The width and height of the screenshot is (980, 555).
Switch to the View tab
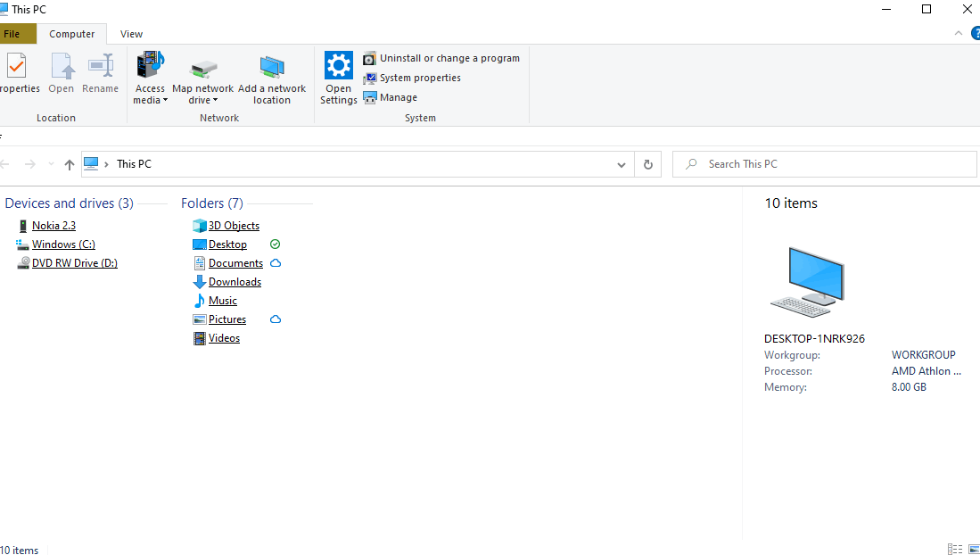pos(131,34)
